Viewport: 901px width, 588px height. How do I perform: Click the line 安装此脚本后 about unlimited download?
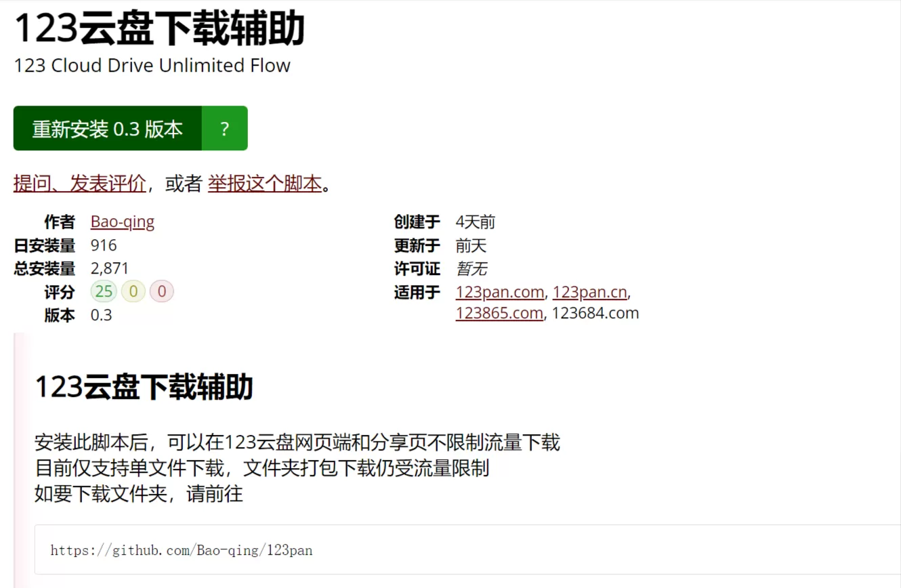(x=297, y=443)
